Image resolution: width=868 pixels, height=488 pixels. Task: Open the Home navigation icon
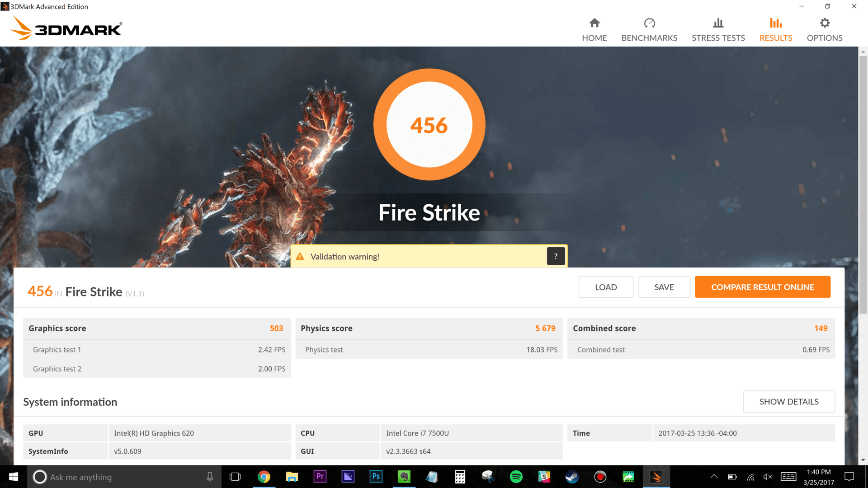click(594, 23)
